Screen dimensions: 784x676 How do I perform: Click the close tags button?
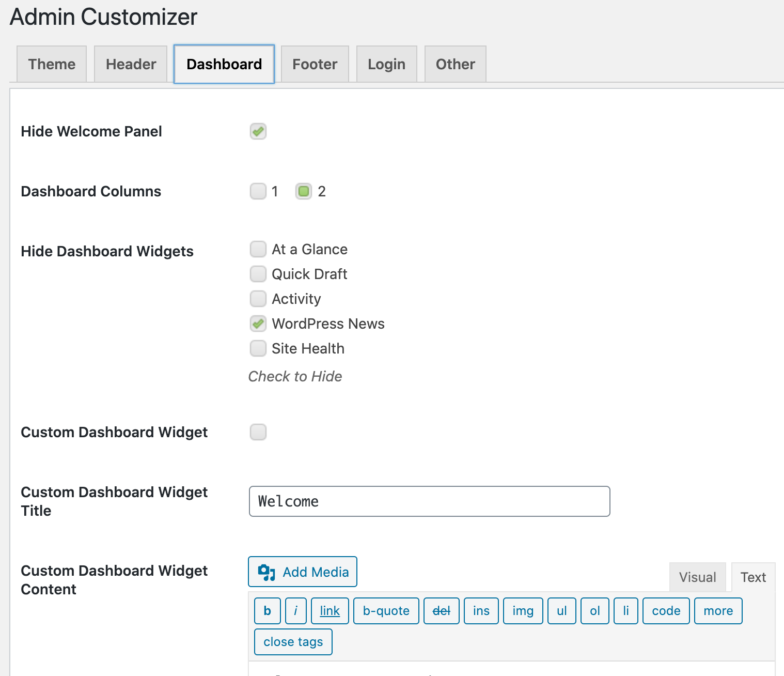tap(293, 642)
